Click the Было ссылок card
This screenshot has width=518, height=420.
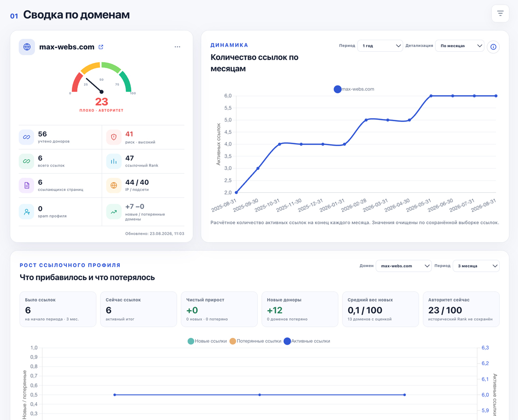tap(58, 309)
